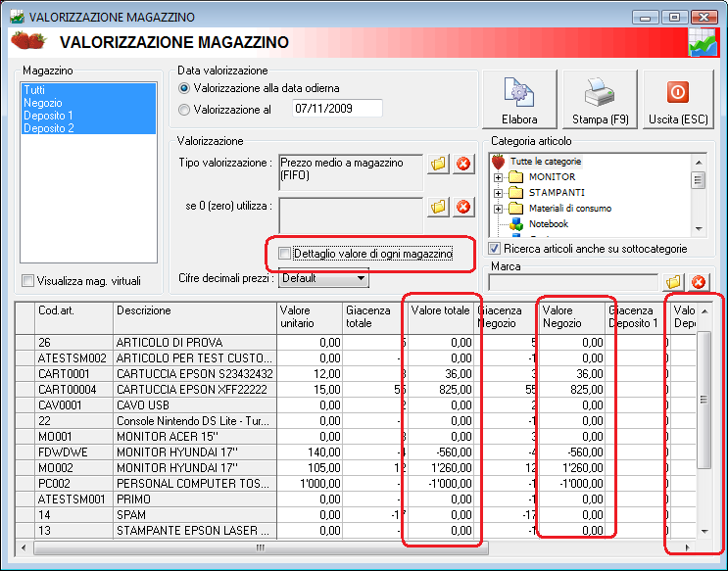The width and height of the screenshot is (728, 571).
Task: Click the STAMPANTI folder icon
Action: click(x=515, y=192)
